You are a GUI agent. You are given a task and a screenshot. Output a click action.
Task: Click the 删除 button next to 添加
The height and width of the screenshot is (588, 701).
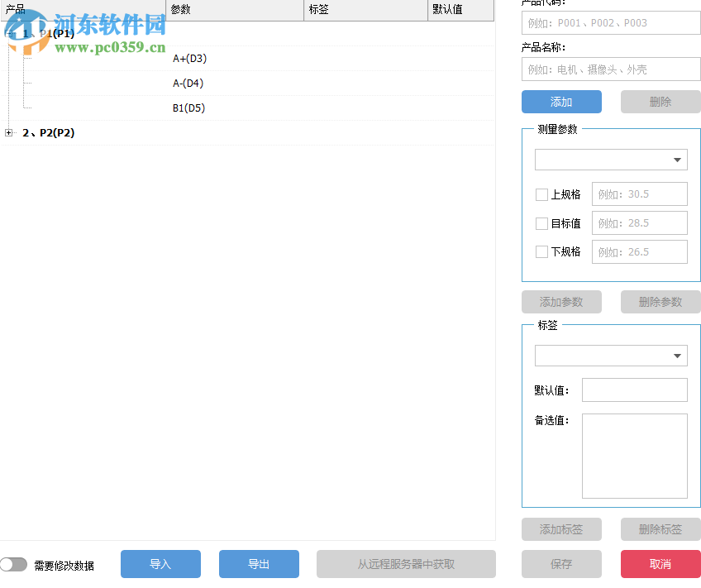(x=660, y=101)
